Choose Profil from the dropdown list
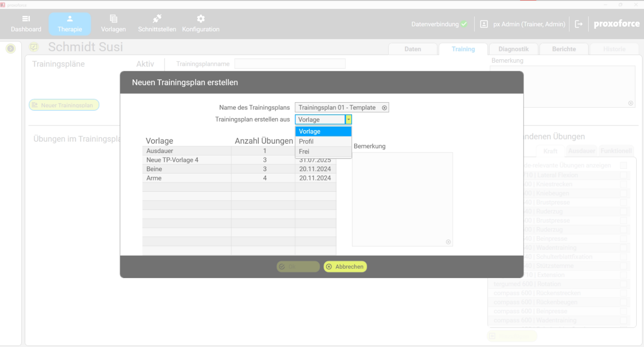644x347 pixels. pyautogui.click(x=306, y=141)
